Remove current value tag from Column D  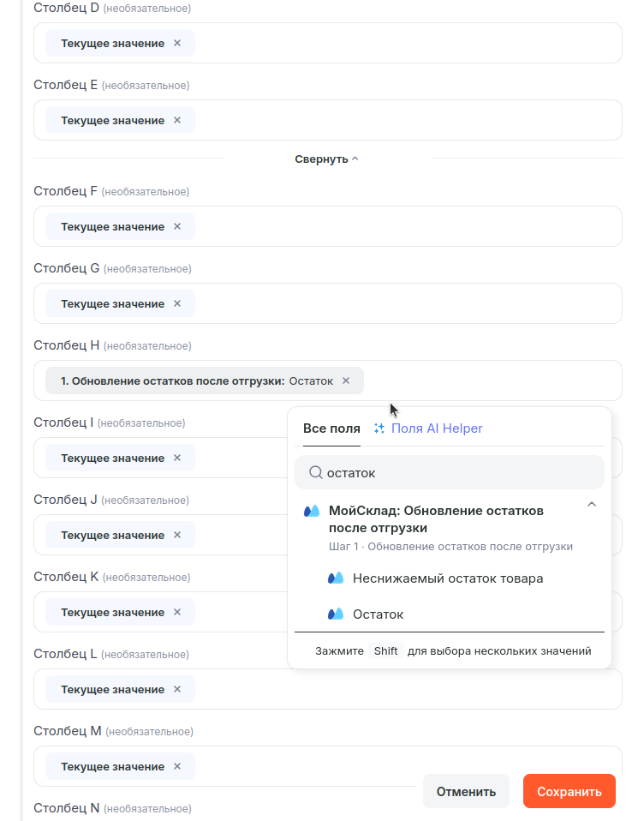click(177, 43)
